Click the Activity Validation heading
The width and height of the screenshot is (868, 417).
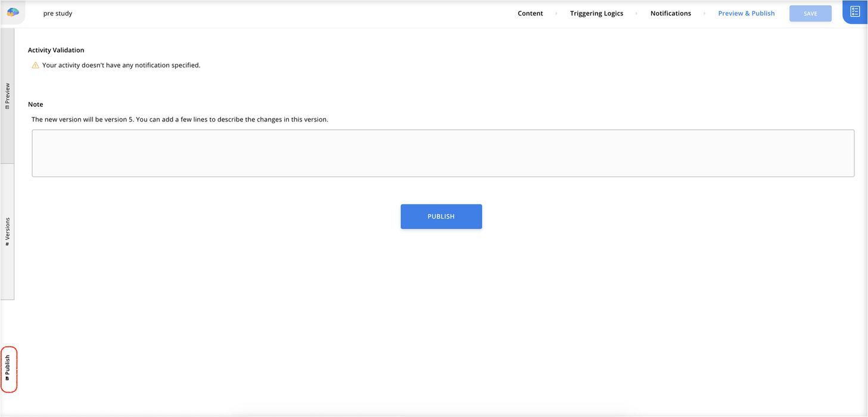click(x=56, y=50)
